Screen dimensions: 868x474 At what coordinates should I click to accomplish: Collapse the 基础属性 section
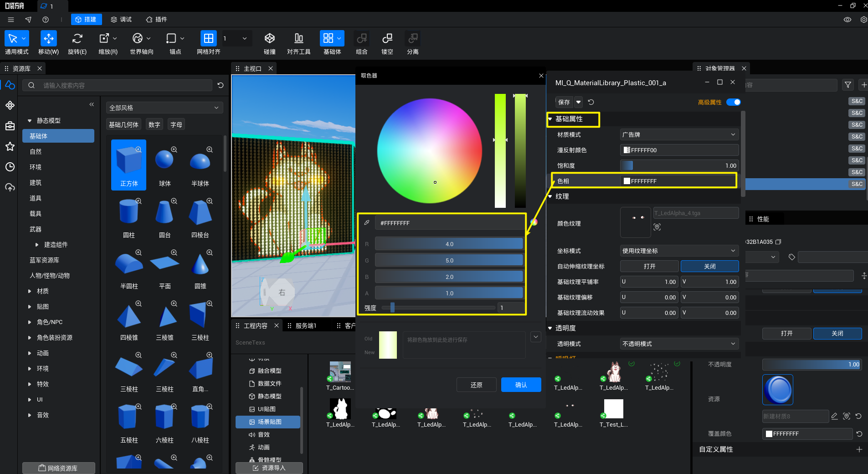550,119
